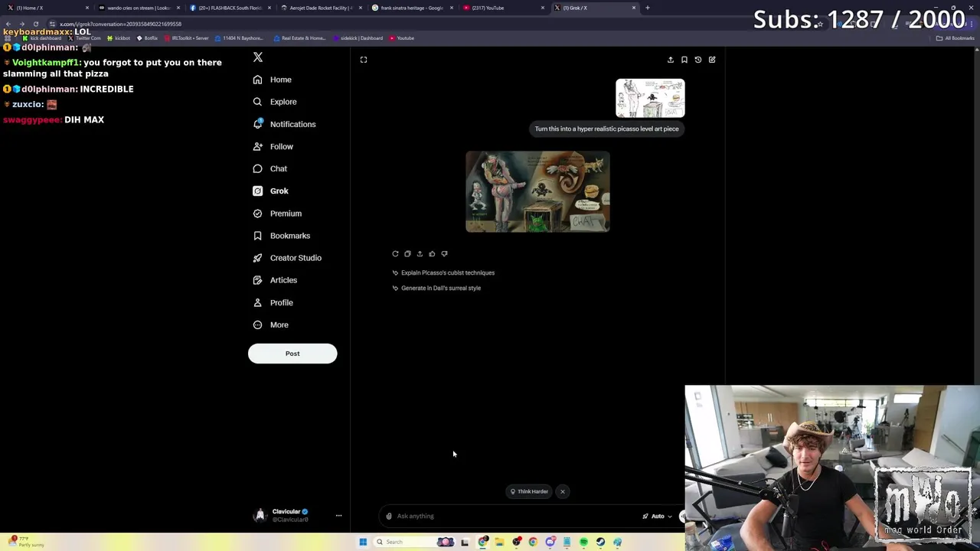Open the Windows Start menu
Screen dimensions: 980x551
[363, 542]
